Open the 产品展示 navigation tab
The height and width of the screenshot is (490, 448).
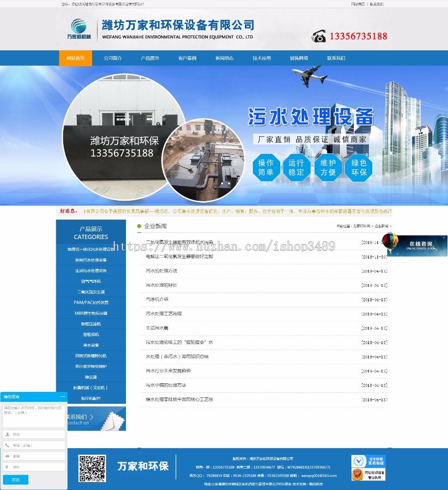tap(150, 58)
